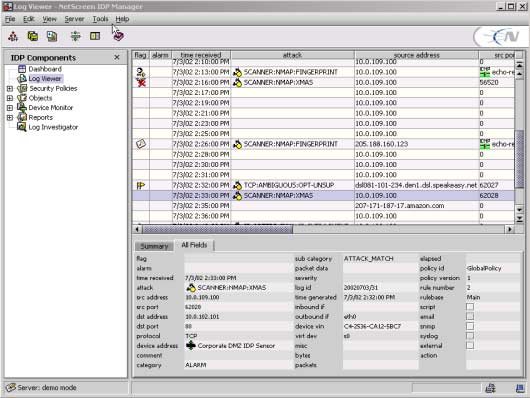The height and width of the screenshot is (398, 530).
Task: Click the blue monitor icon at the status bar corner
Action: (x=520, y=389)
